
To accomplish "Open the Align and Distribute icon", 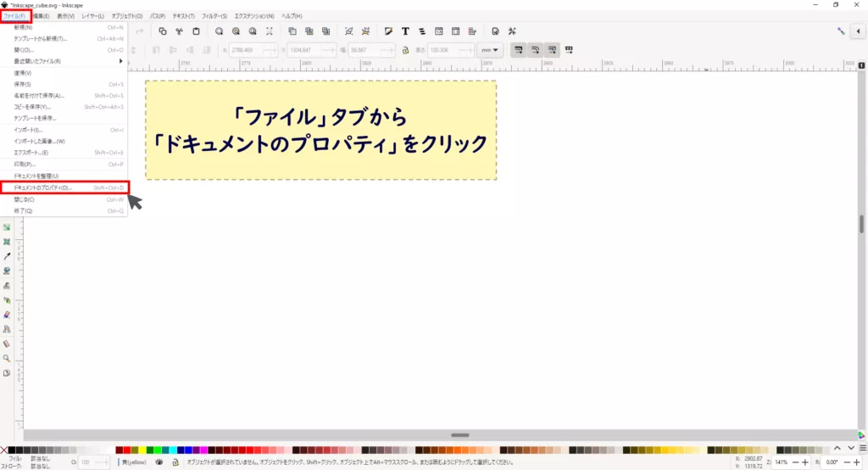I will 472,31.
